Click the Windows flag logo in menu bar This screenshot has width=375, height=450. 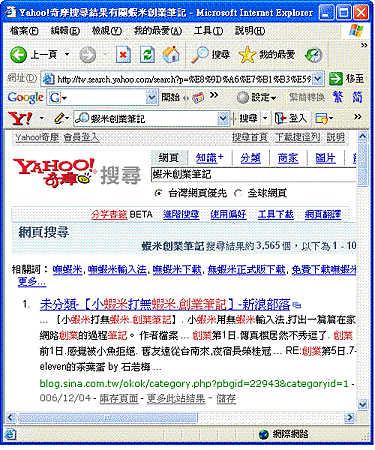(356, 31)
